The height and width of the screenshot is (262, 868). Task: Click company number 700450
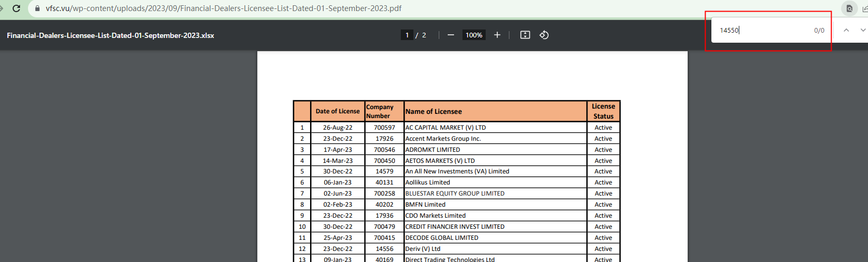click(384, 161)
